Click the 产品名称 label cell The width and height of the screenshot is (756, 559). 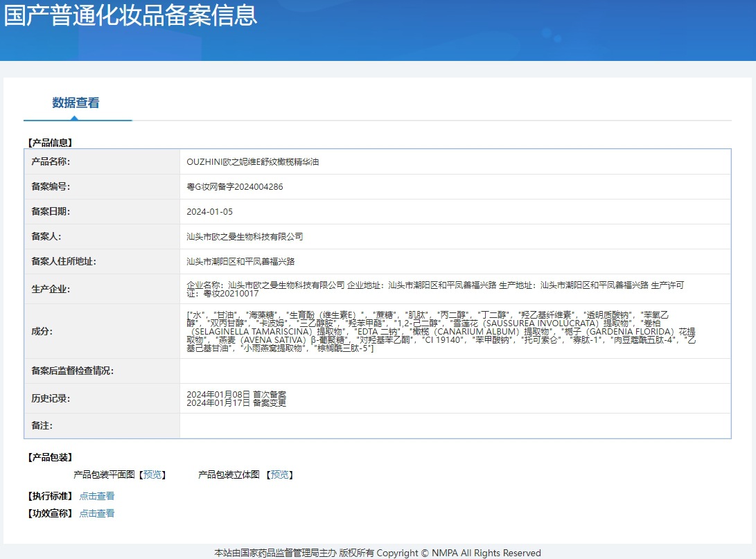coord(102,162)
